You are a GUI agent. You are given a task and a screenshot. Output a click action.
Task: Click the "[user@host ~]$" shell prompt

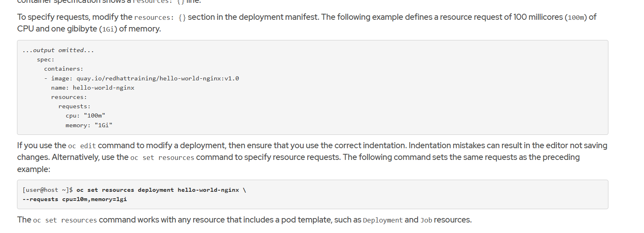coord(48,190)
